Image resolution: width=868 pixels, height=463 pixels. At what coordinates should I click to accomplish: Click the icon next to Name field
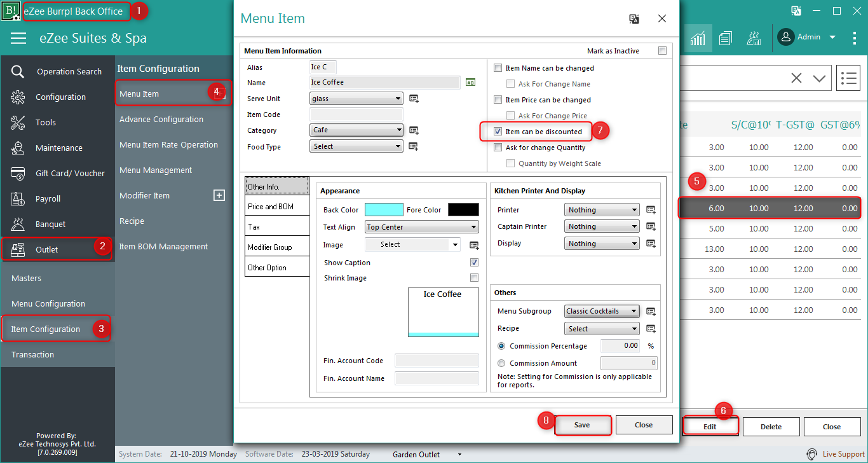(x=470, y=82)
